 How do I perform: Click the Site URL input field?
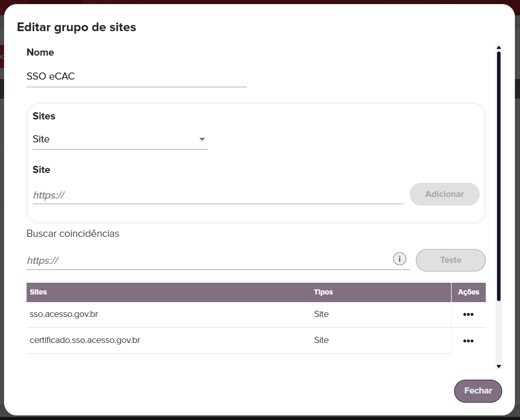218,195
